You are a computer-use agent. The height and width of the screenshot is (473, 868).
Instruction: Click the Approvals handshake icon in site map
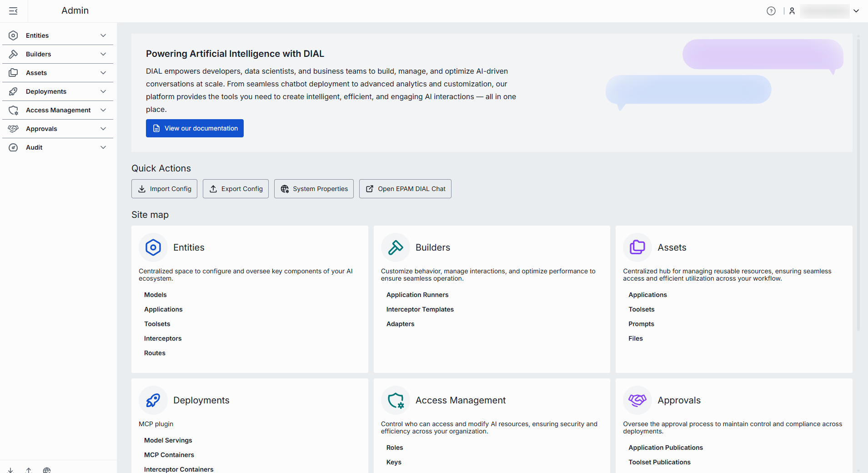pyautogui.click(x=637, y=400)
